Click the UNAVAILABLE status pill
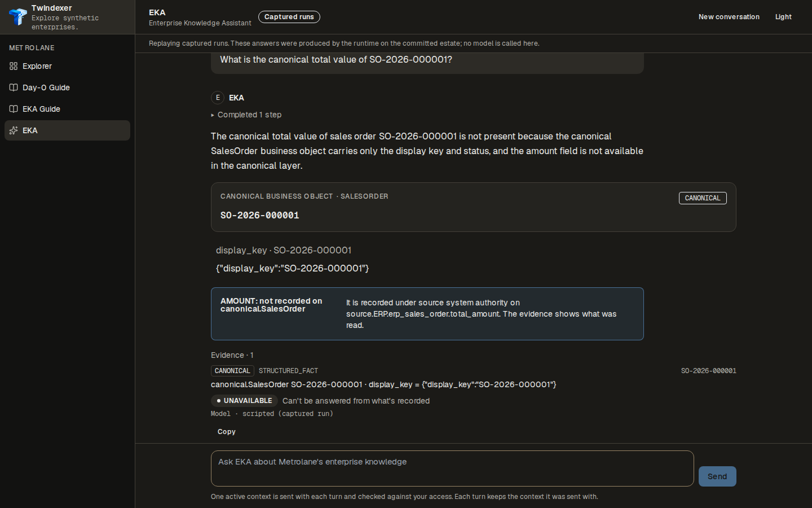The width and height of the screenshot is (812, 508). click(x=245, y=401)
